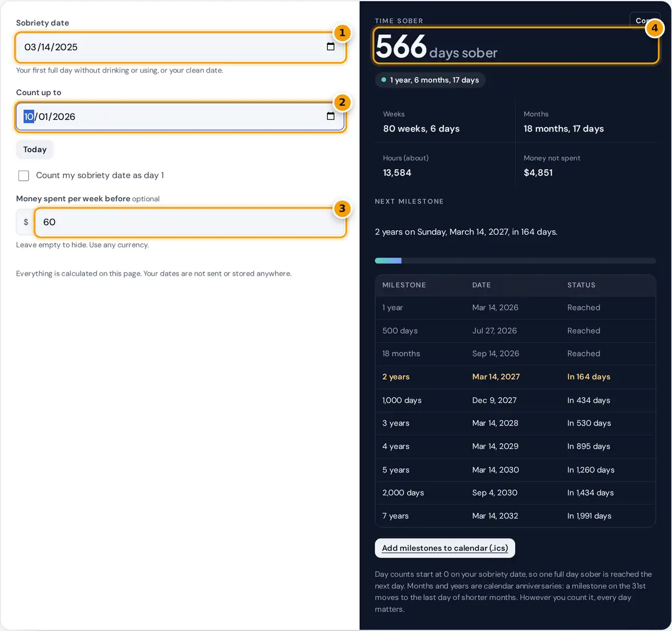Open the Sobriety date calendar picker icon

(330, 47)
